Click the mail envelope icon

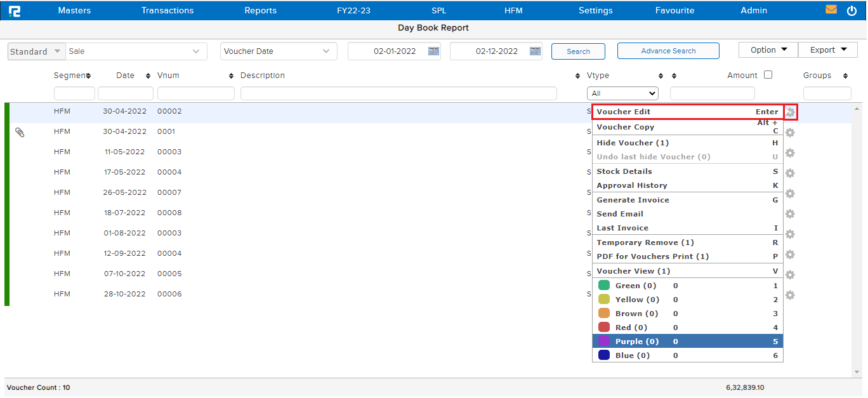pos(831,10)
